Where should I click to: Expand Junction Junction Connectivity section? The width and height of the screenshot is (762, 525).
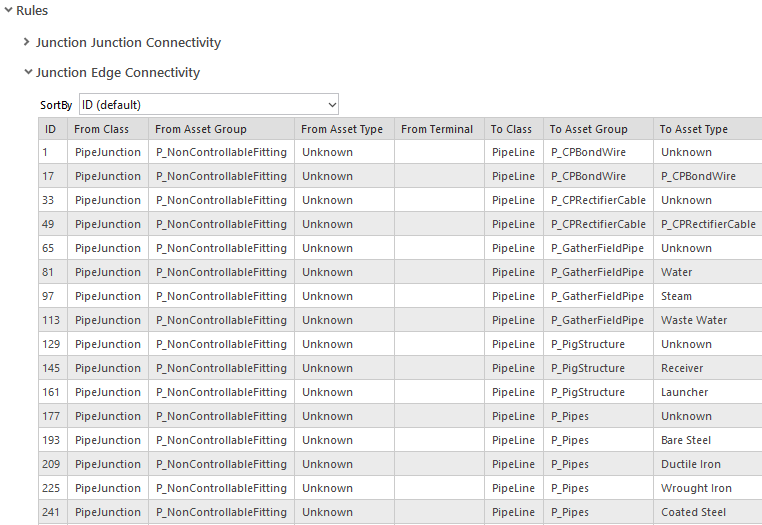pos(27,42)
